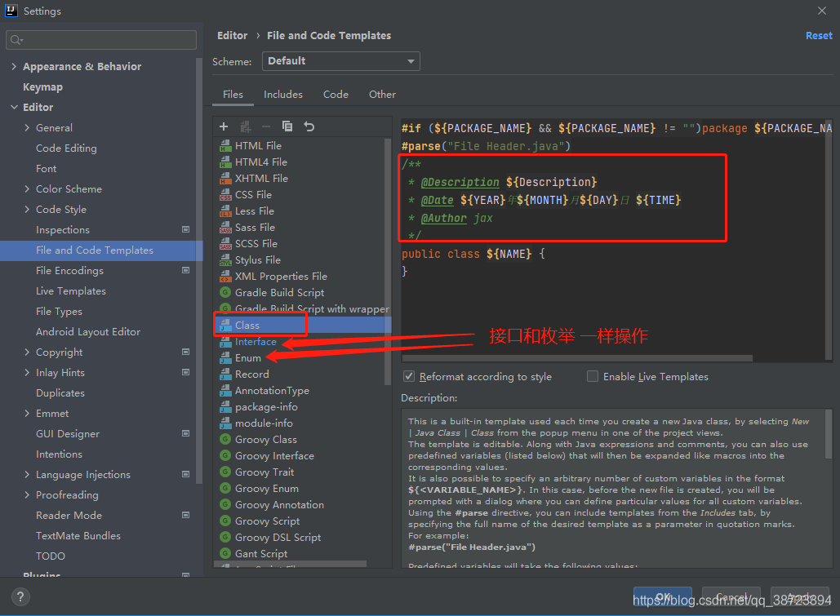Select the Enum template
The width and height of the screenshot is (840, 616).
248,358
